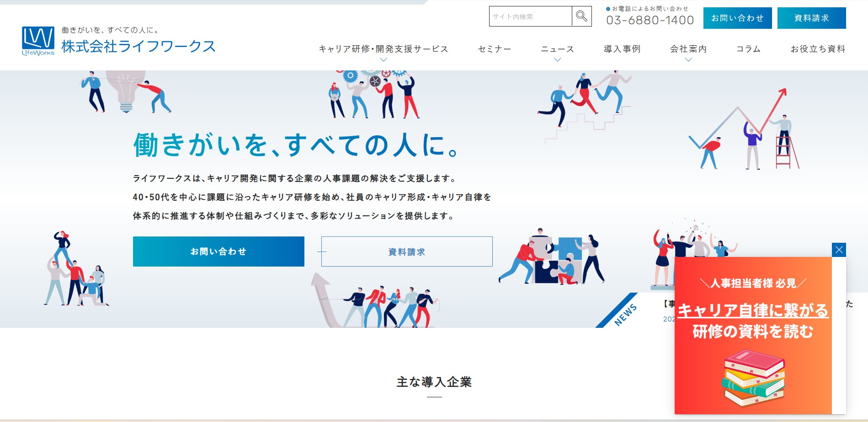
Task: Open the 会社案内 menu item
Action: [688, 49]
